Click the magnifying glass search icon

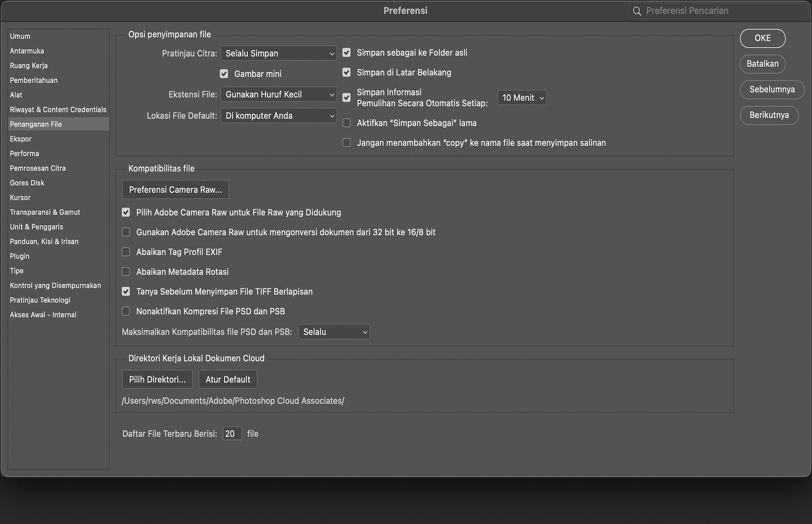(636, 10)
